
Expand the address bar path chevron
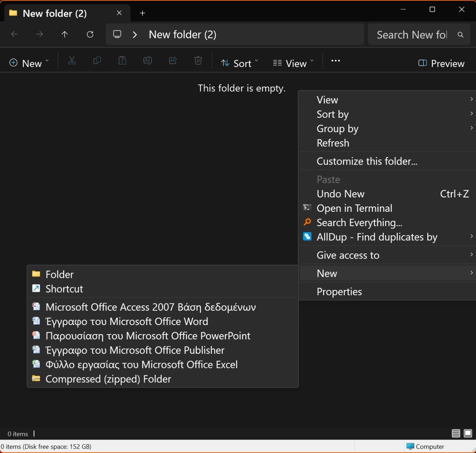[135, 34]
